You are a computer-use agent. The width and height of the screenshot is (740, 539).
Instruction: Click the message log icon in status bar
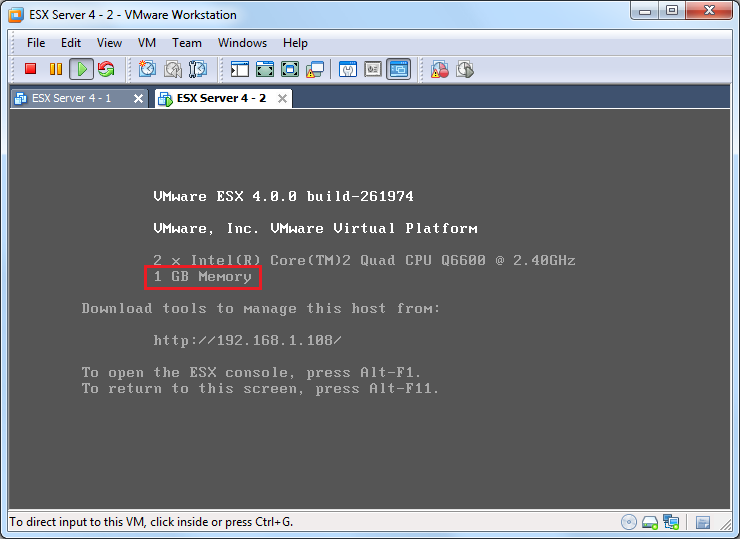[x=703, y=522]
